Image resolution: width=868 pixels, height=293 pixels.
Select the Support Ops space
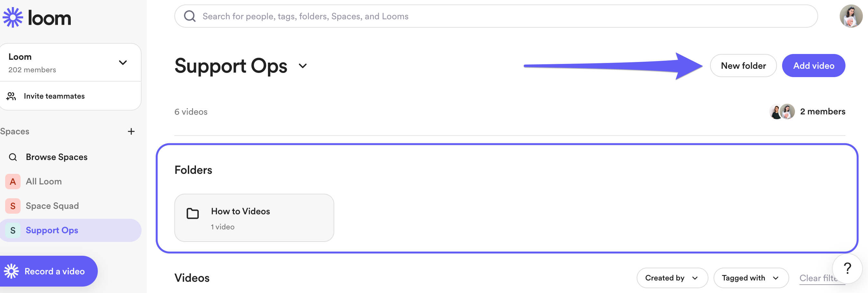coord(52,230)
